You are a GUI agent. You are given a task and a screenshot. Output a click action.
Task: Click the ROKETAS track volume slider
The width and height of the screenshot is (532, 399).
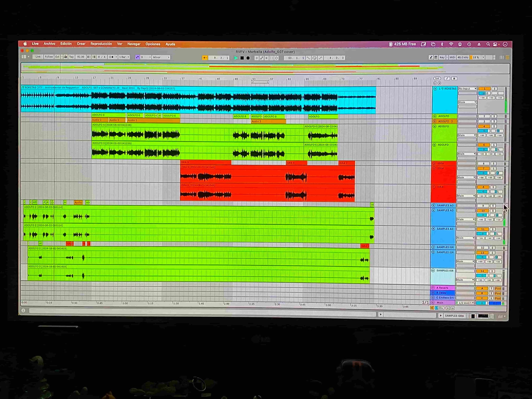click(x=484, y=93)
